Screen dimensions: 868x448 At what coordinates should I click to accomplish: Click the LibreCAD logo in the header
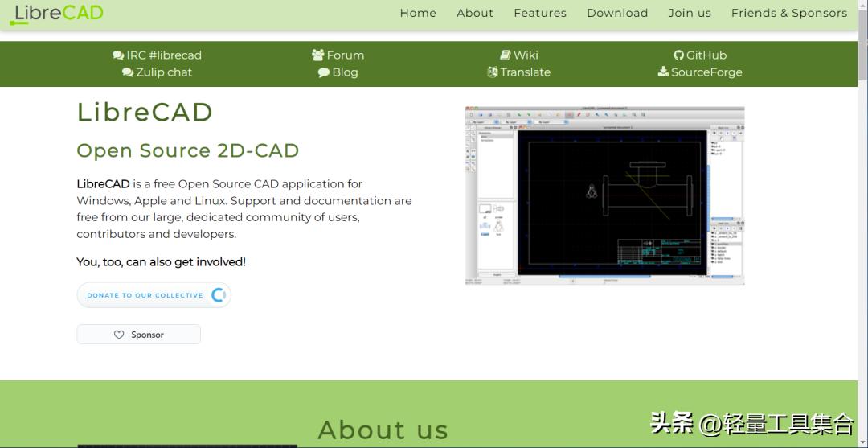pos(56,14)
